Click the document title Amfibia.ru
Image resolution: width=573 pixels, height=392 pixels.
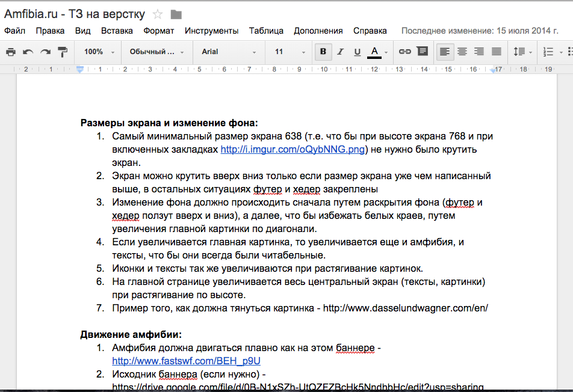pos(75,14)
